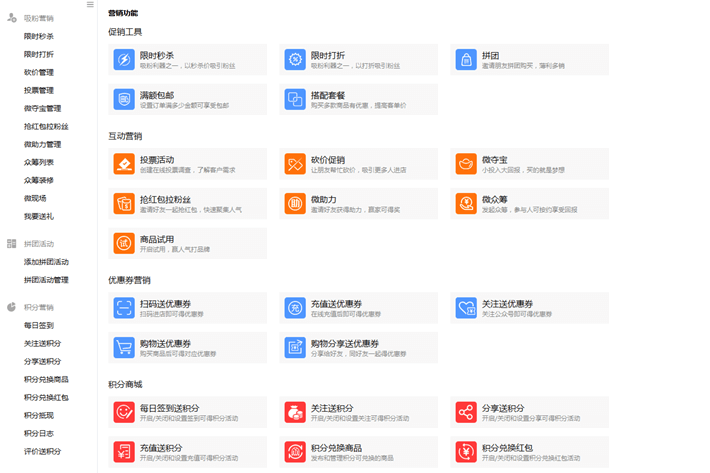Open 每日签到 sidebar link
Image resolution: width=710 pixels, height=473 pixels.
pos(38,325)
